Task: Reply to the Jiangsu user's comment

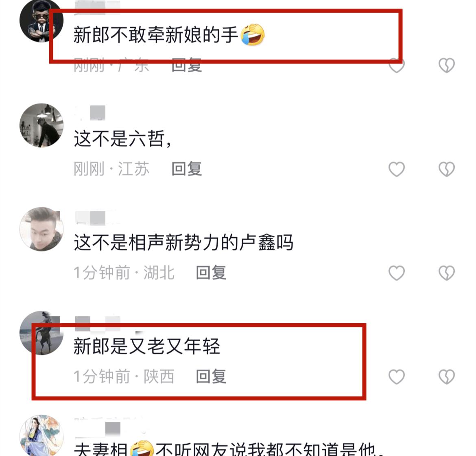Action: click(186, 169)
